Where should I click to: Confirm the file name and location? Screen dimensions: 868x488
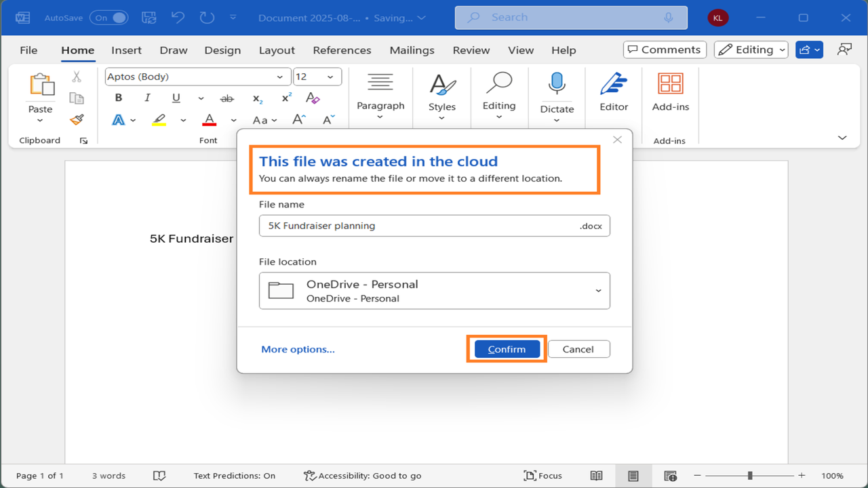506,348
